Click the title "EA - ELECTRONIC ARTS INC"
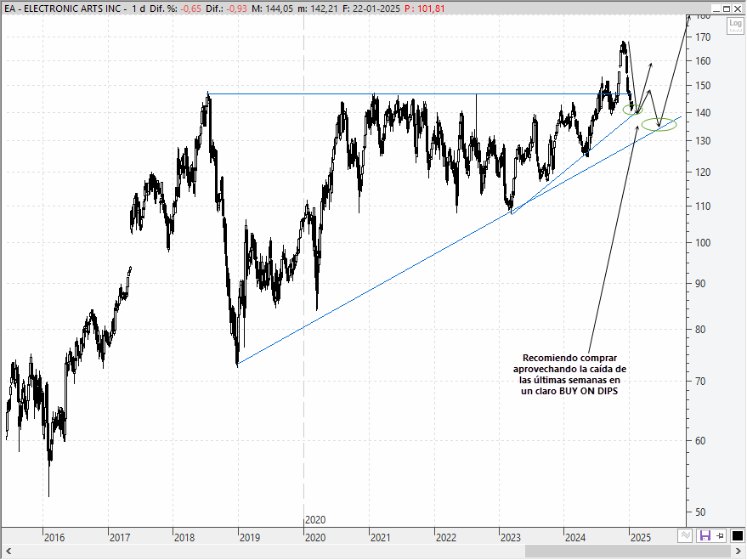 (x=63, y=8)
